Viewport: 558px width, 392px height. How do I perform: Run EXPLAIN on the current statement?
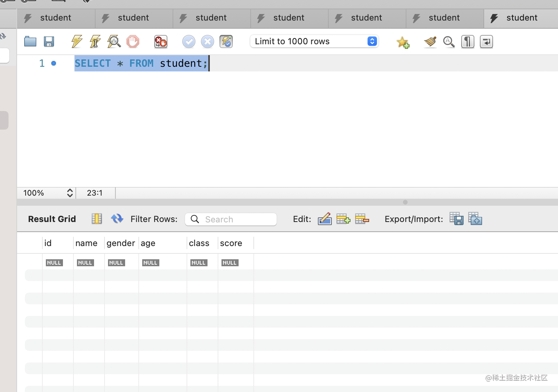tap(114, 42)
